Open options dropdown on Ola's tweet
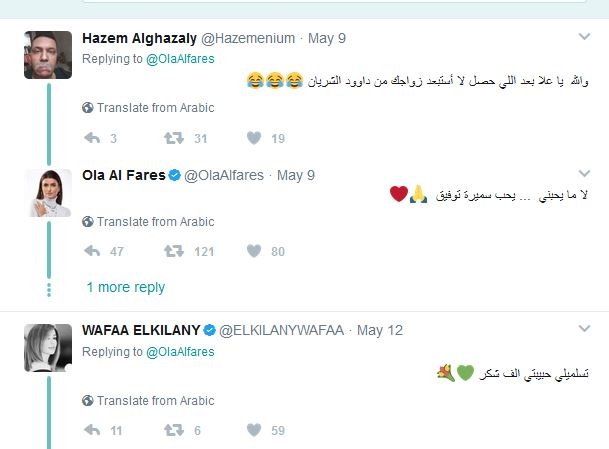 point(585,174)
